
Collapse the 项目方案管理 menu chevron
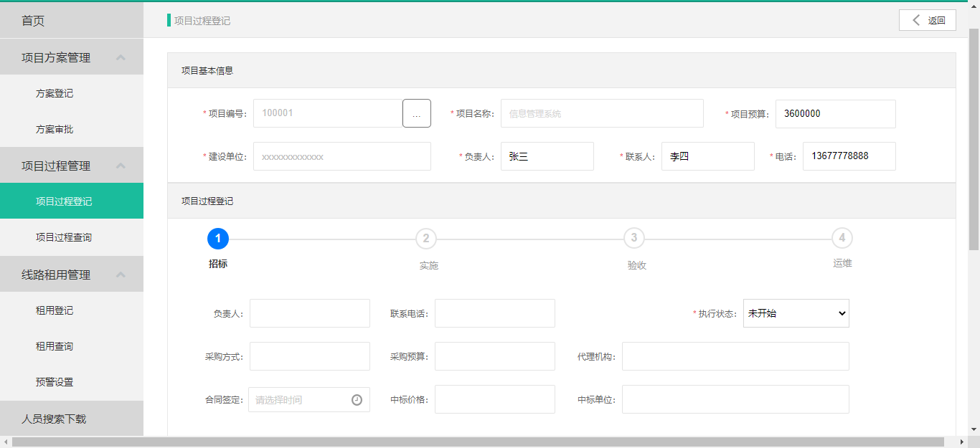point(121,57)
